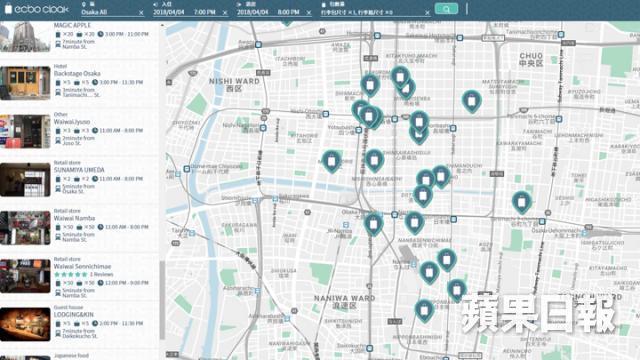
Task: Clear the luggage count field
Action: pos(427,13)
